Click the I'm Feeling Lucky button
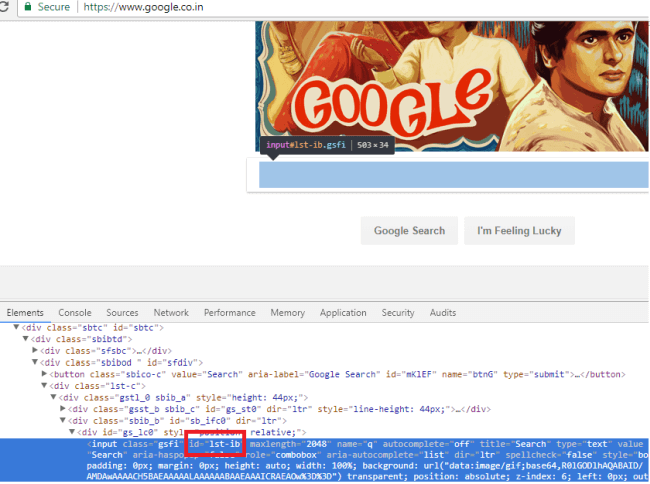The height and width of the screenshot is (484, 650). coord(519,231)
